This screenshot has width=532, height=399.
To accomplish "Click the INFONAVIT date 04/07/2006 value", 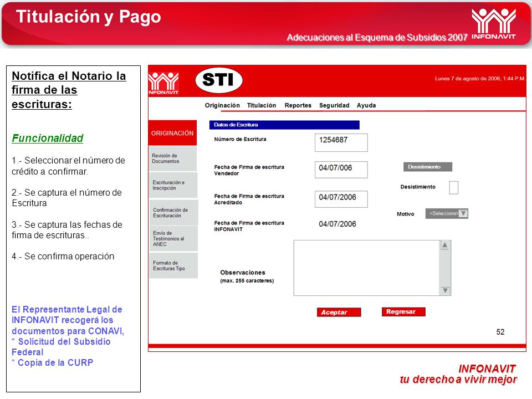I will pyautogui.click(x=337, y=224).
